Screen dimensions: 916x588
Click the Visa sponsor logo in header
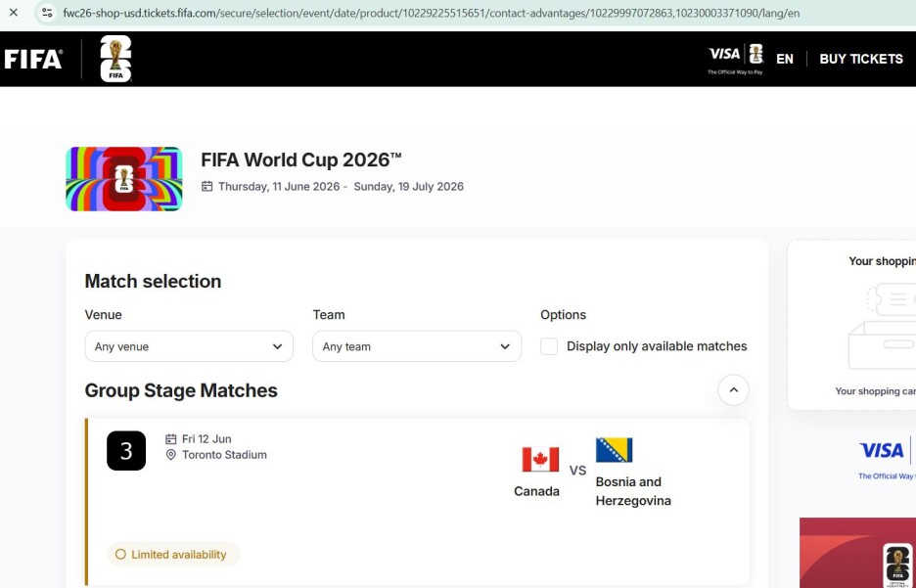point(725,56)
